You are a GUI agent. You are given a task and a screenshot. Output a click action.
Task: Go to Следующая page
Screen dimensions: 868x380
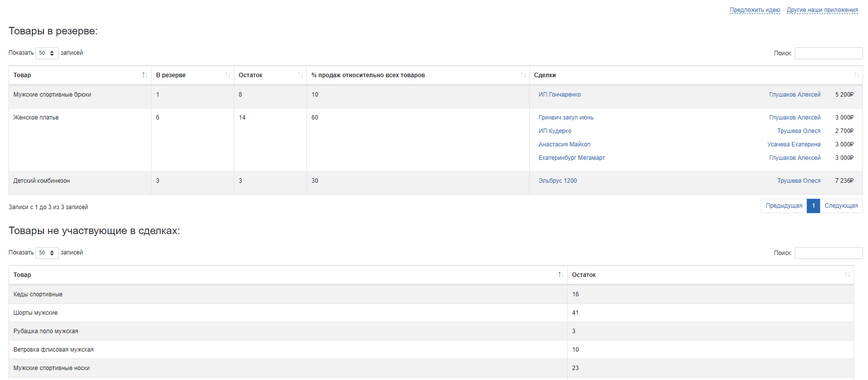[x=841, y=206]
